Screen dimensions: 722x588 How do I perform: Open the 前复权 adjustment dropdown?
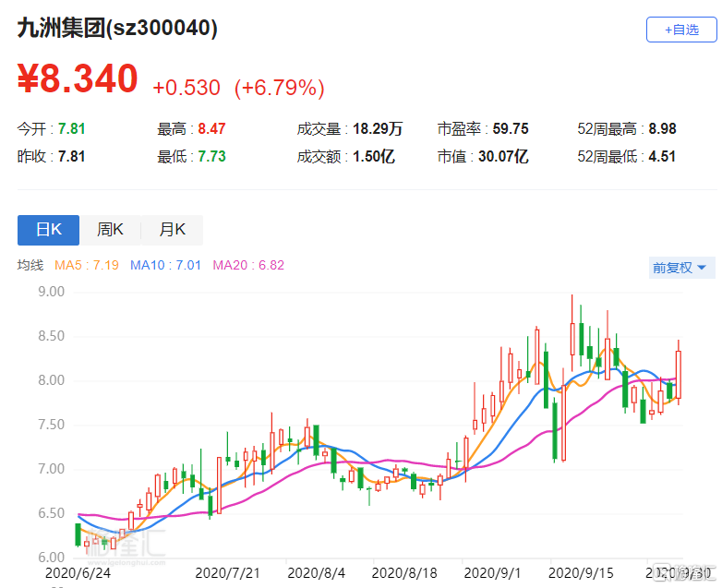click(681, 268)
